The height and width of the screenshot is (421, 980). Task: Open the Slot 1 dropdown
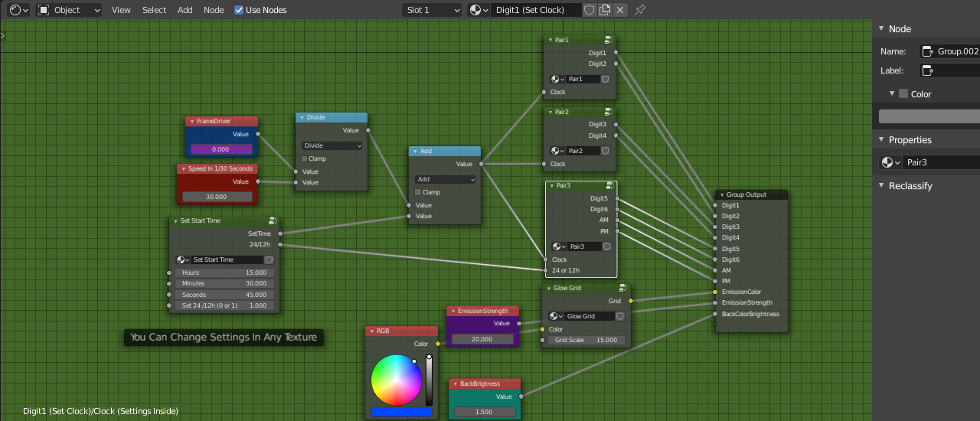click(433, 10)
